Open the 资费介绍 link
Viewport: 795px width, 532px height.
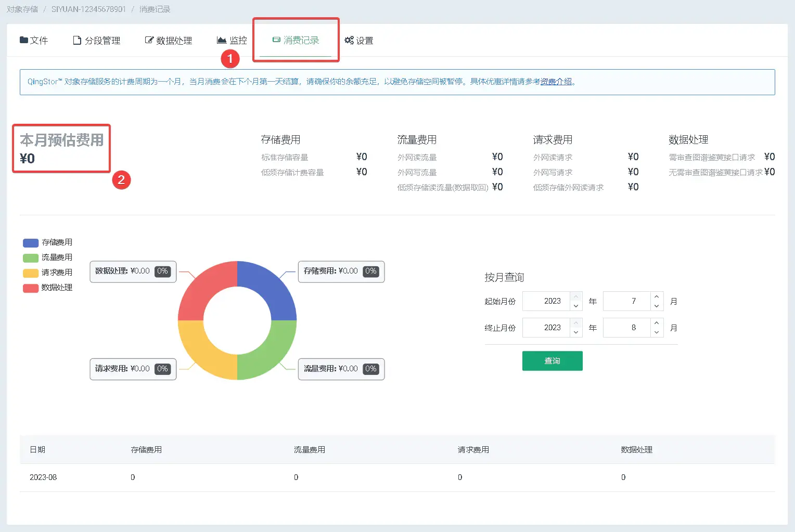pos(556,81)
